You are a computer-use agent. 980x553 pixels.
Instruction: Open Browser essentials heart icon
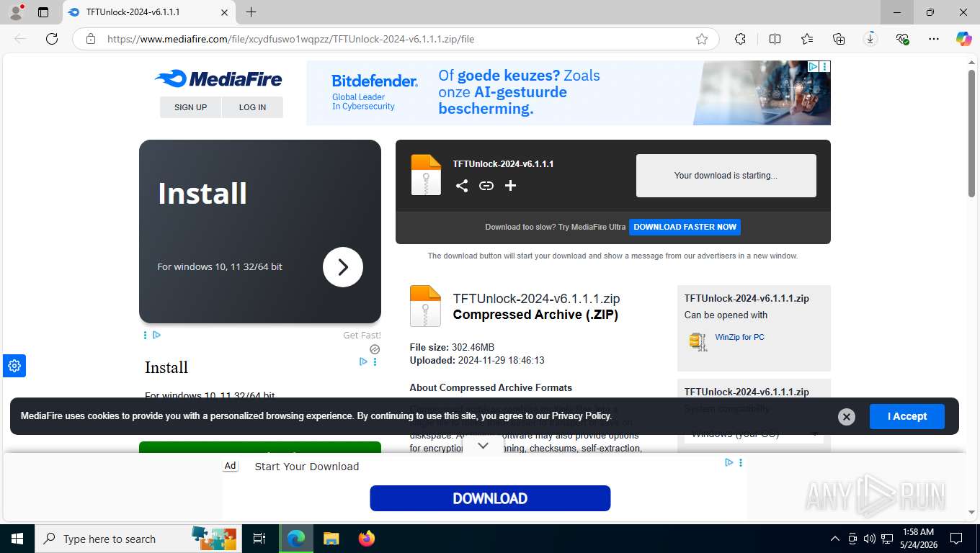tap(902, 39)
